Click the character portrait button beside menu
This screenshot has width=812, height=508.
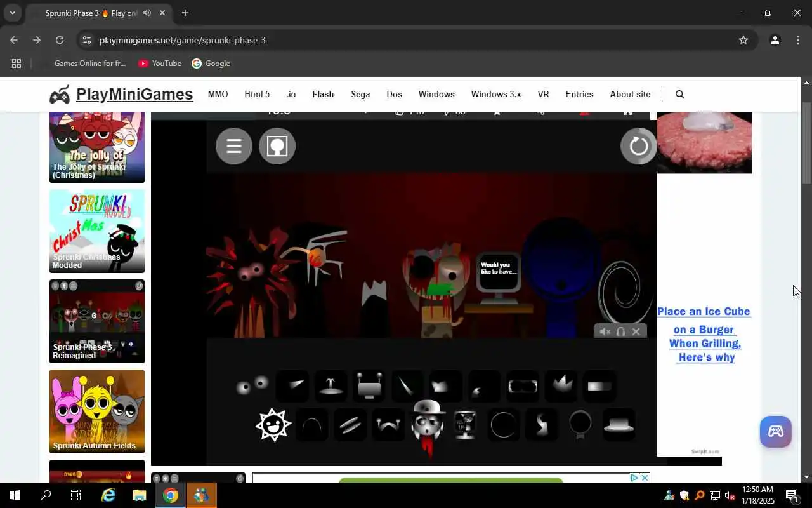coord(277,146)
